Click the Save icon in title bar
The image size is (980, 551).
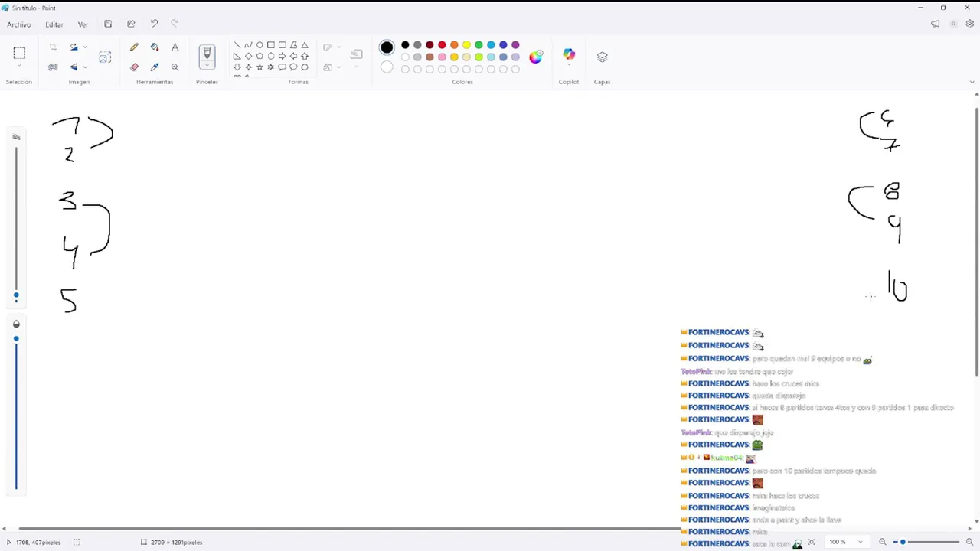[108, 24]
